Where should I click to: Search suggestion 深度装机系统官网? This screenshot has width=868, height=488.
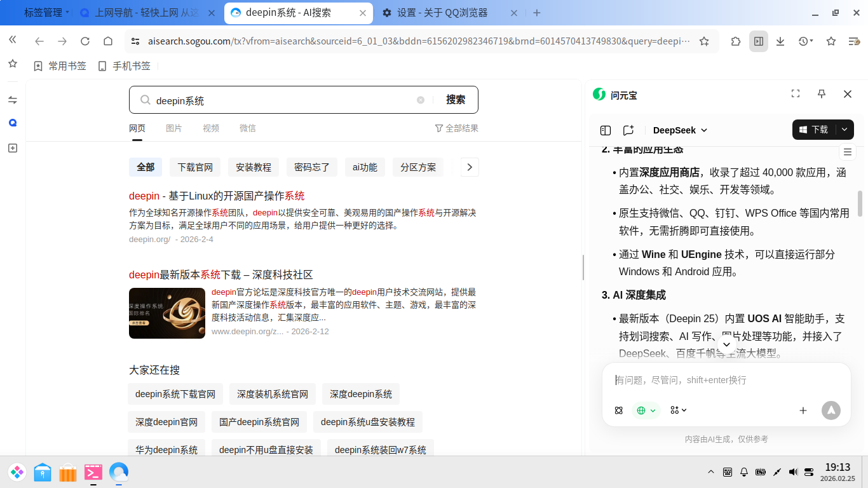273,394
